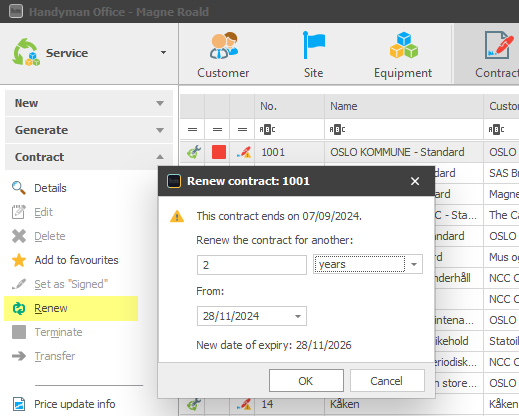Open the Equipment cubes icon
This screenshot has height=416, width=519.
(404, 45)
